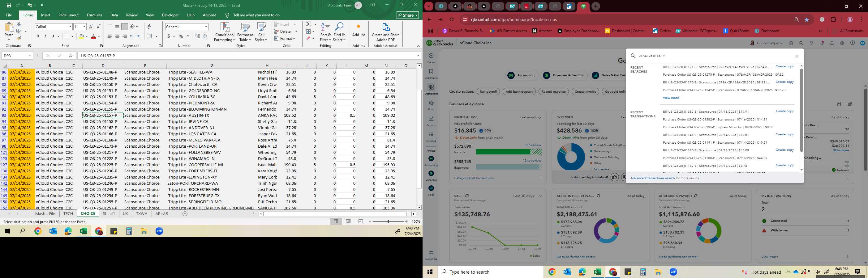Click AutoSum sigma icon in Excel
Viewport: 868px width, 278px height.
tap(308, 24)
